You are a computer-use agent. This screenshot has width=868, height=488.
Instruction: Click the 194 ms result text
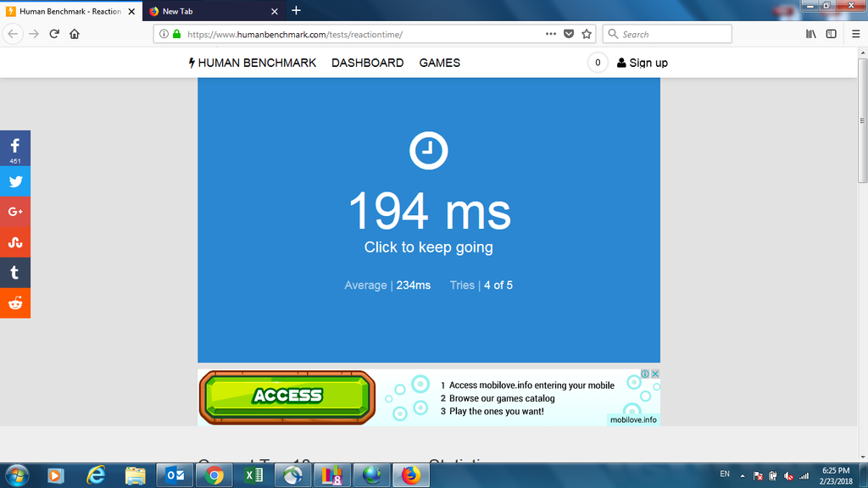(x=429, y=211)
